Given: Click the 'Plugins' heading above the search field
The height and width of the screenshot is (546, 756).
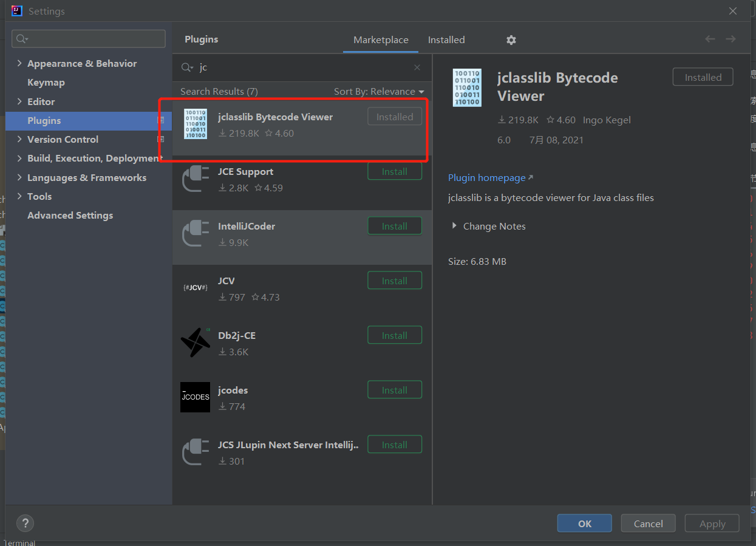Looking at the screenshot, I should [201, 39].
